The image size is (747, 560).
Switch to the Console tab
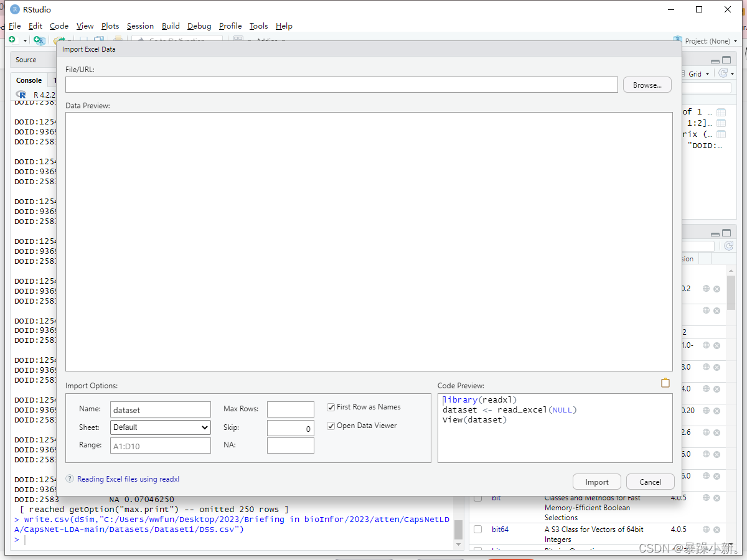click(x=29, y=80)
